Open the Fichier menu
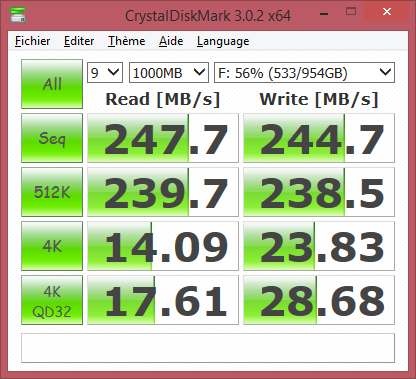Viewport: 416px width, 379px height. pos(33,41)
